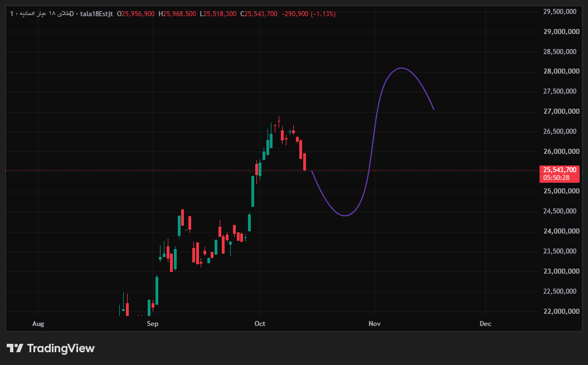Click the 22,500,000 price axis label
The height and width of the screenshot is (365, 588).
pos(561,291)
